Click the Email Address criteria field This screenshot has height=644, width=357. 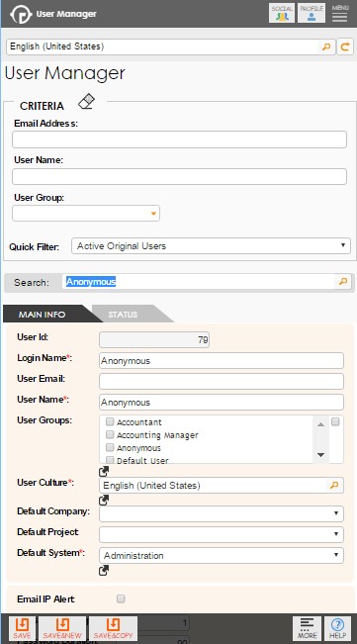tap(179, 139)
